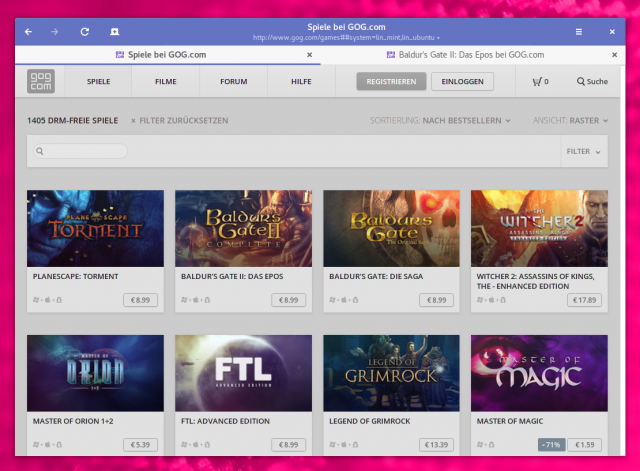This screenshot has height=471, width=640.
Task: Click platform icons under Legend of Grimrock
Action: pos(344,444)
